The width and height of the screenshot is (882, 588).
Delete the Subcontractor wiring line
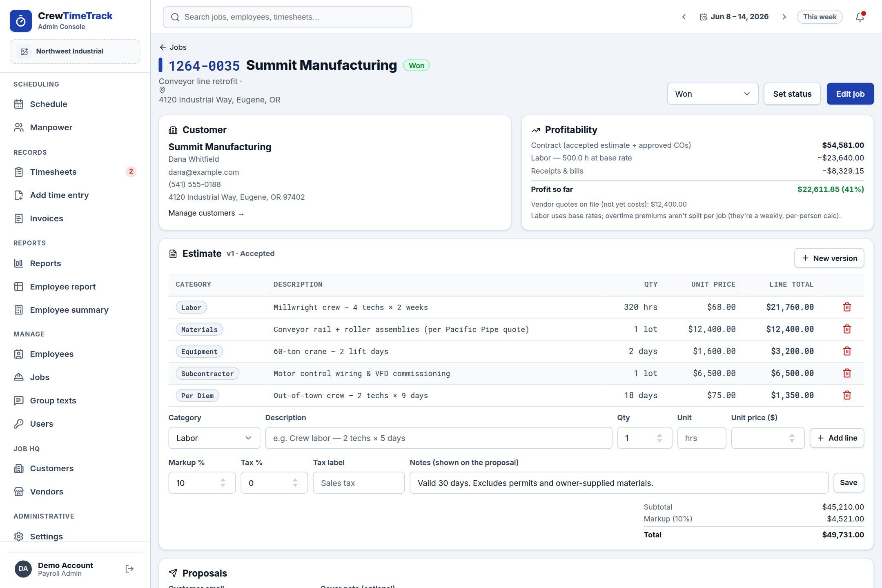coord(847,373)
